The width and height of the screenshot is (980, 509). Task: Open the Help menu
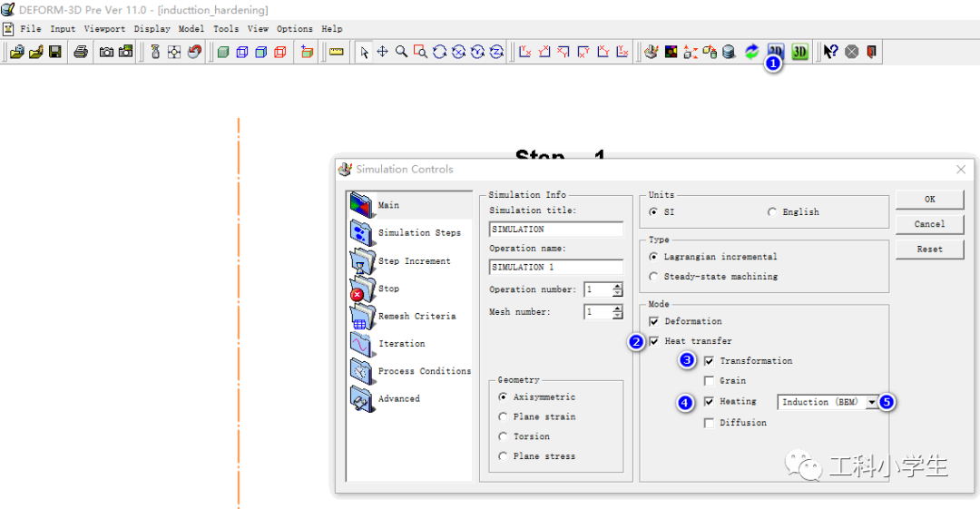pyautogui.click(x=332, y=29)
